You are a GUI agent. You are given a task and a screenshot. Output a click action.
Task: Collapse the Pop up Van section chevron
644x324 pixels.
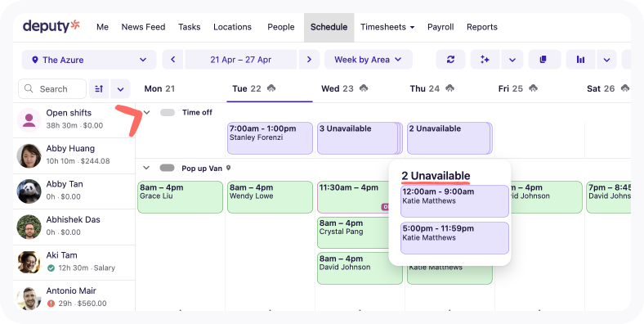146,168
